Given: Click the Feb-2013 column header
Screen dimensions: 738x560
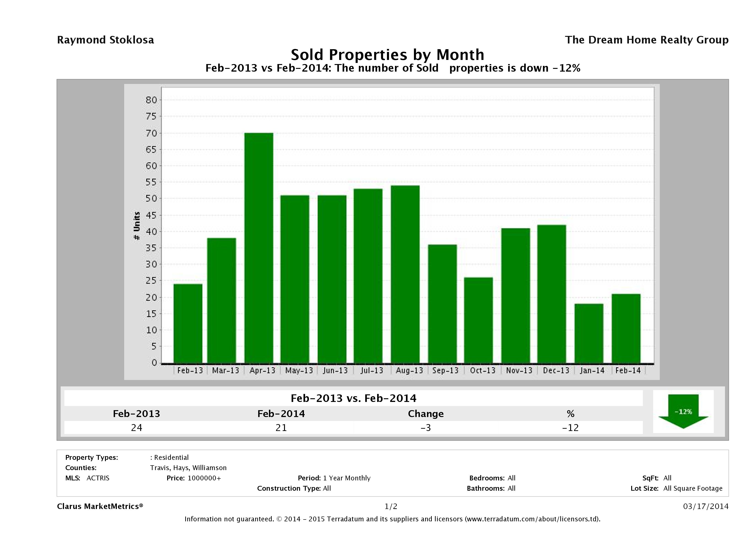Looking at the screenshot, I should pos(137,414).
